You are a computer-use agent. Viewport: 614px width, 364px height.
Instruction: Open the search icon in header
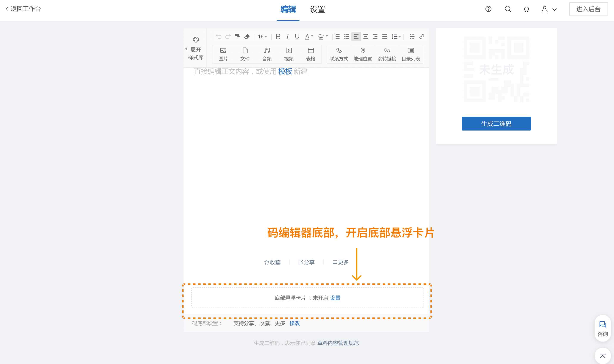tap(508, 9)
